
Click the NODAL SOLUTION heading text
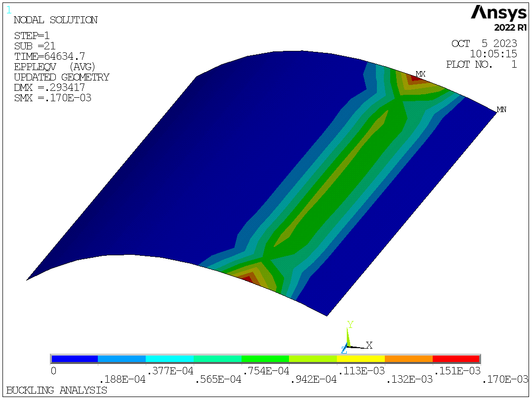(55, 20)
